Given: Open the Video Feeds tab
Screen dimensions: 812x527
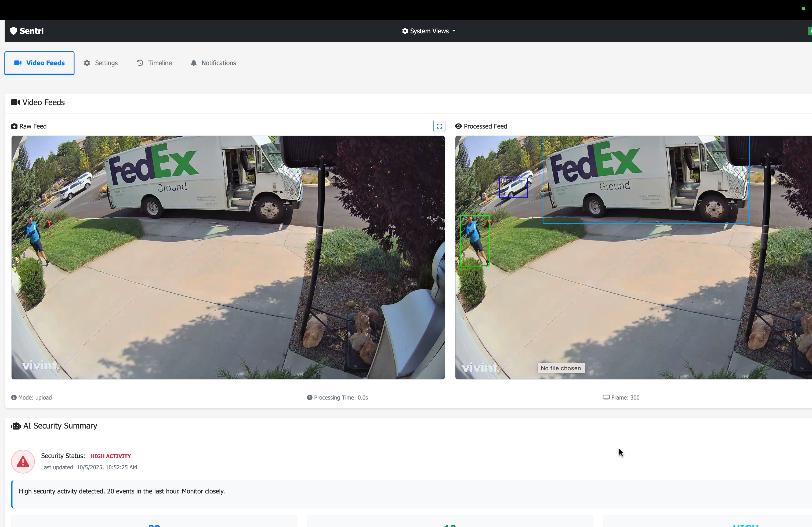Looking at the screenshot, I should 39,63.
